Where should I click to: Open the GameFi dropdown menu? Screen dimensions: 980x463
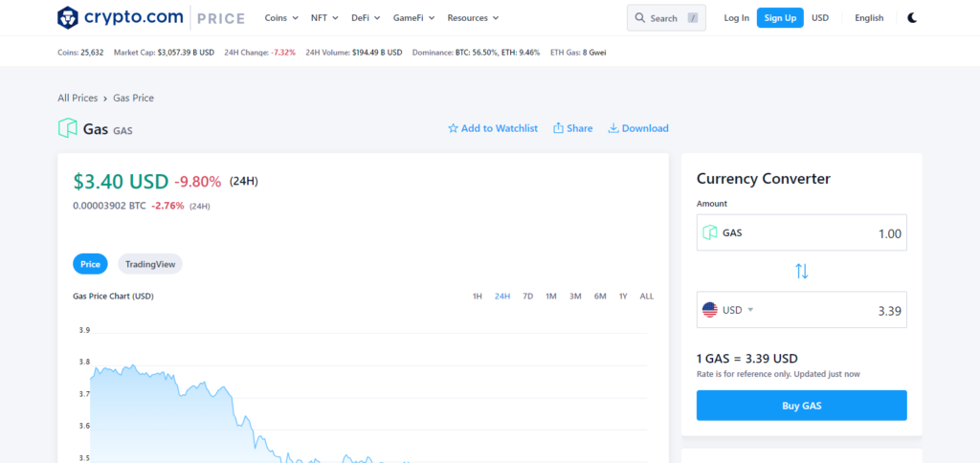coord(413,18)
